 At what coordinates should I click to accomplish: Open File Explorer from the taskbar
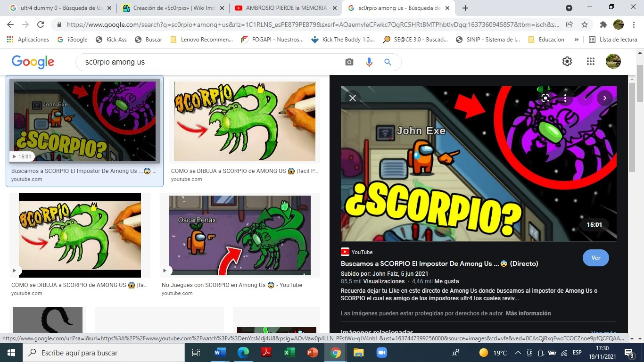358,353
